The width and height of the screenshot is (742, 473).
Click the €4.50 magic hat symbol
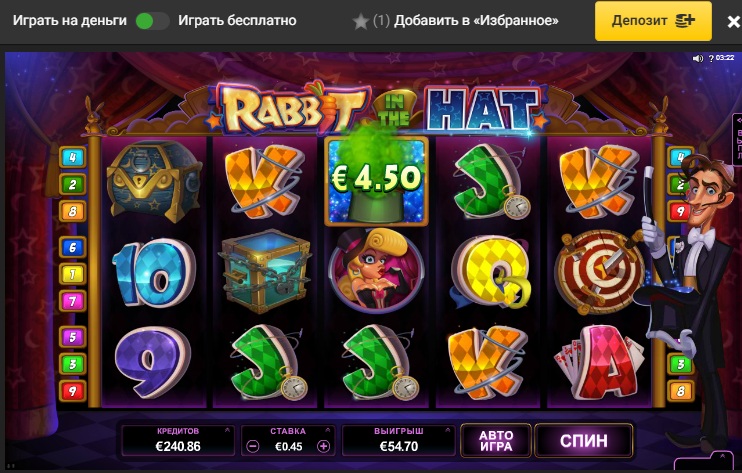[376, 180]
